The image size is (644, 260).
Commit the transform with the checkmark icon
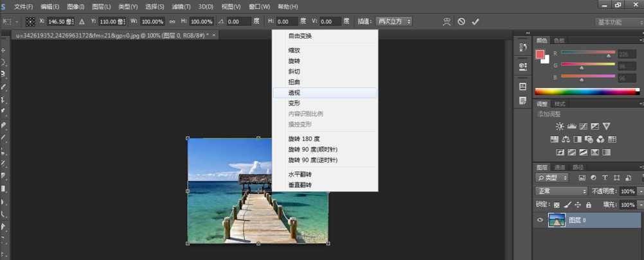pos(476,21)
